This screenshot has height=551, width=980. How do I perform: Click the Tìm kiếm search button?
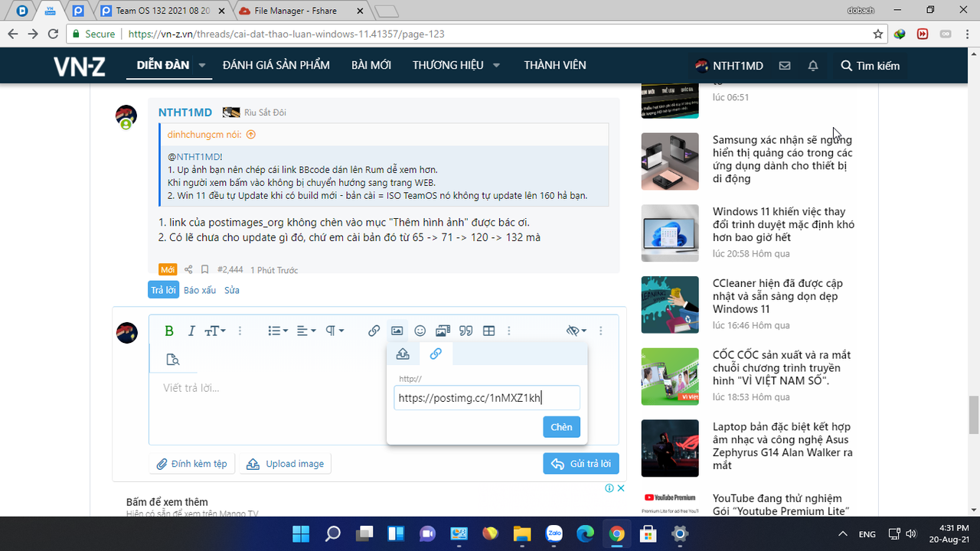(x=871, y=66)
